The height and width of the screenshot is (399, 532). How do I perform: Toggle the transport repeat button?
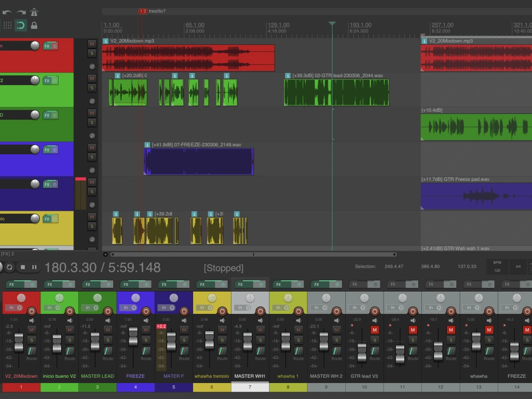(x=10, y=268)
